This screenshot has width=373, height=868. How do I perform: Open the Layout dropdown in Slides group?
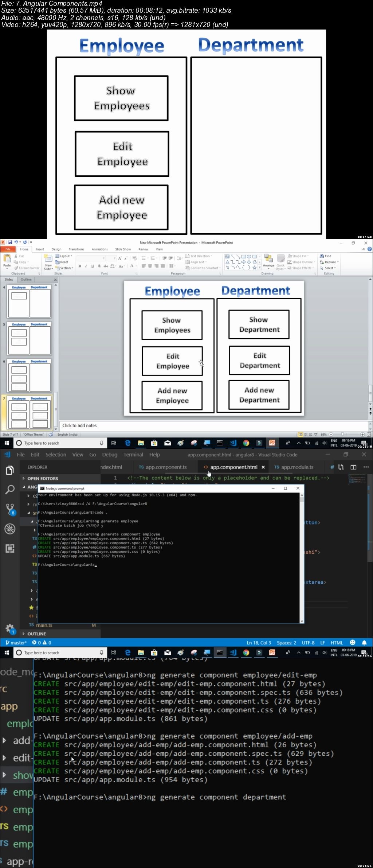[x=64, y=256]
